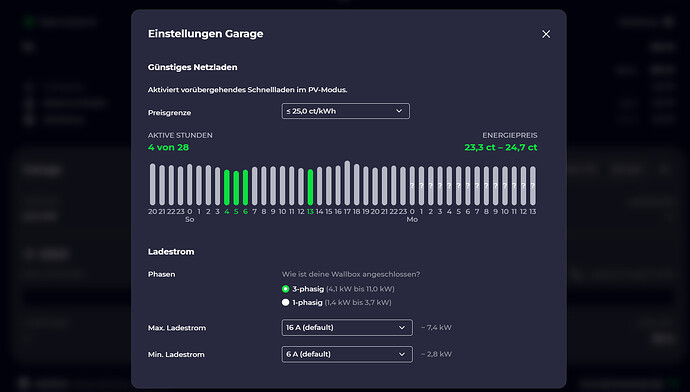Click the 'Einstellungen Garage' dialog title
Image resolution: width=690 pixels, height=392 pixels.
tap(206, 34)
